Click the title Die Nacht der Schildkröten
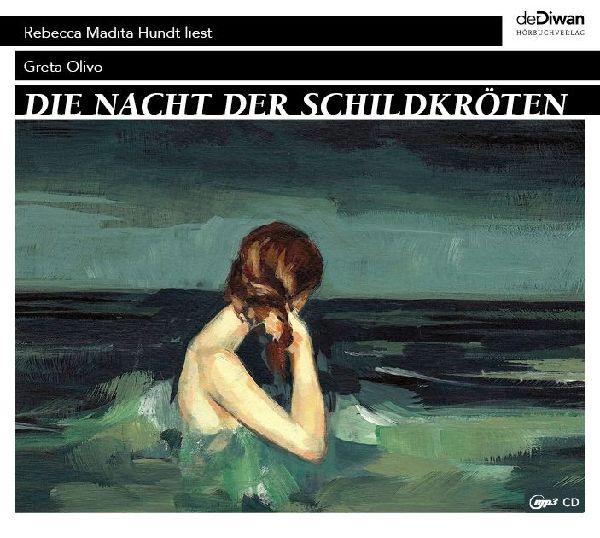Image resolution: width=600 pixels, height=538 pixels. 295,104
